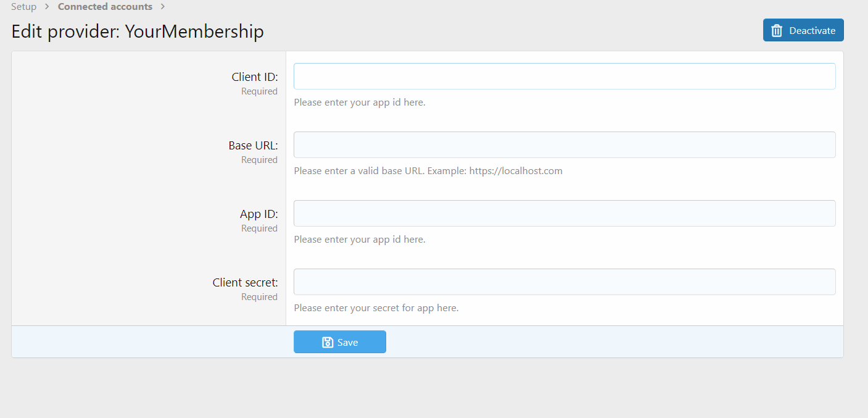Screen dimensions: 868x418
Task: Click the "App ID:" field label
Action: click(x=258, y=214)
